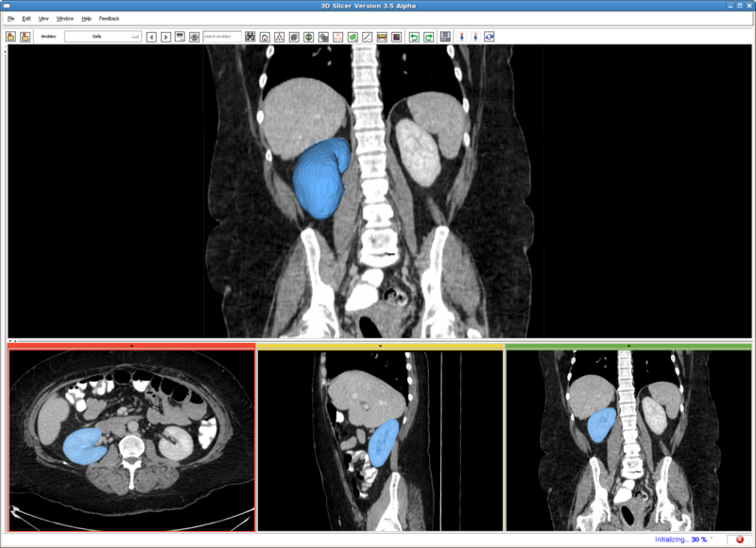Toggle the yellow sagittal slice visibility marker

381,347
